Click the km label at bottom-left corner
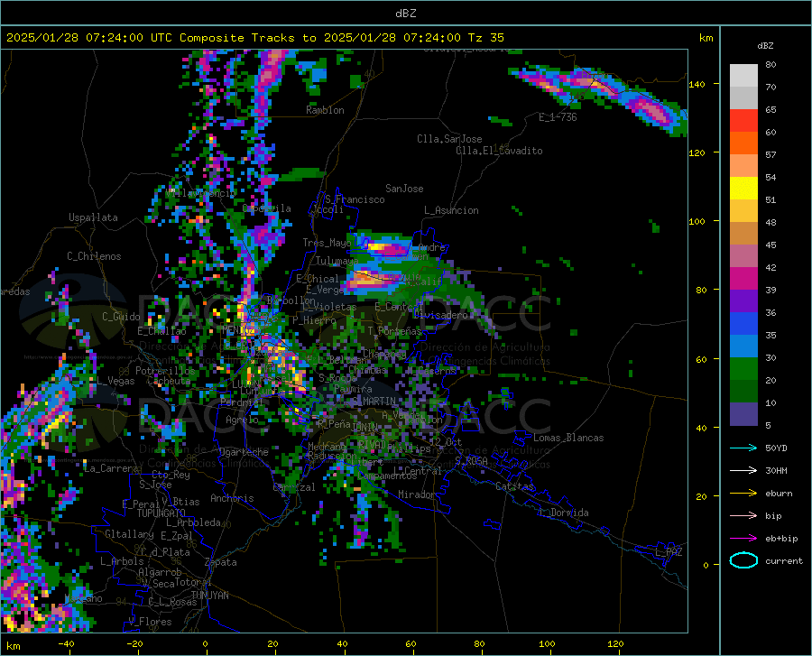The height and width of the screenshot is (656, 812). 13,646
